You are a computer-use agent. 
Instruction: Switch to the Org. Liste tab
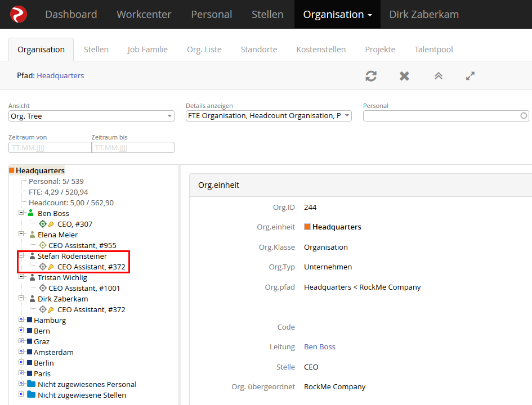click(204, 49)
